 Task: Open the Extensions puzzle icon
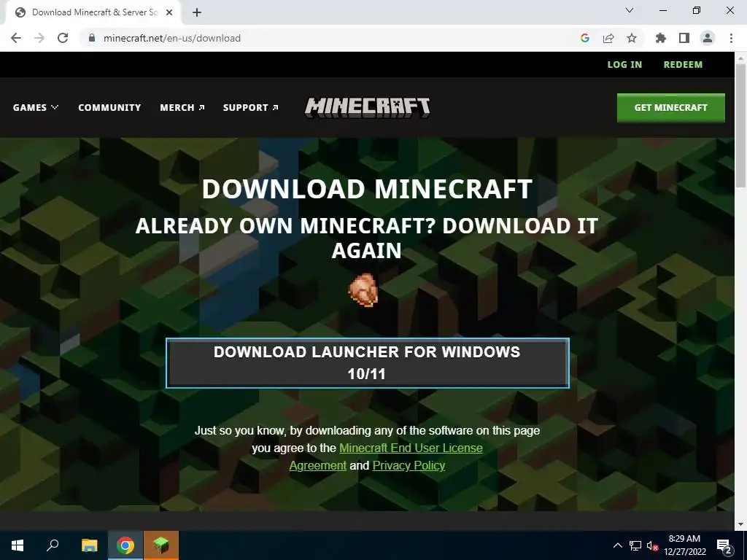click(660, 38)
